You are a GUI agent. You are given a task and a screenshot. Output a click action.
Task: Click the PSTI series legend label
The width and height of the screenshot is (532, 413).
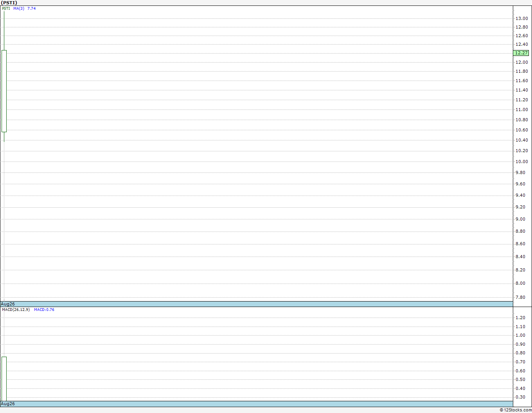[6, 9]
